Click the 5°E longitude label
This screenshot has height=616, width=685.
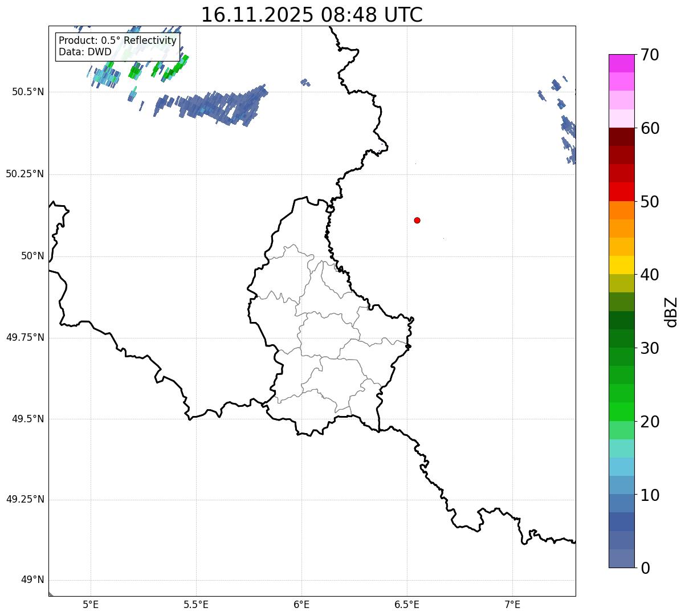point(91,605)
